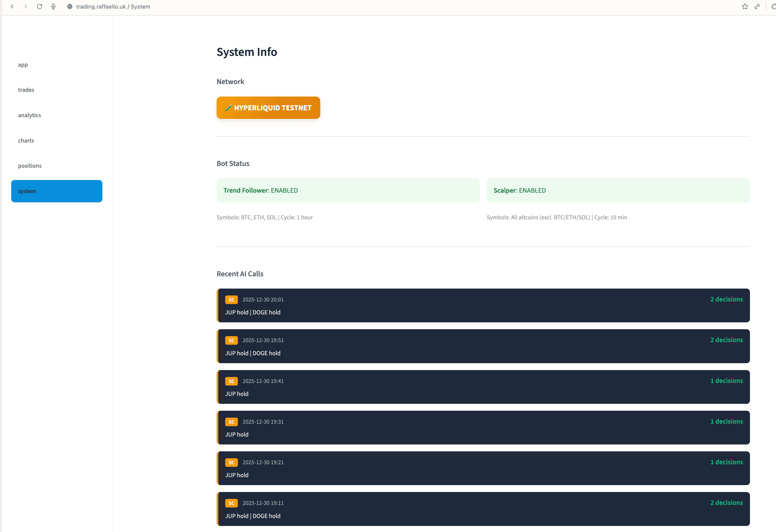Bookmark the page with the star icon

coord(745,6)
